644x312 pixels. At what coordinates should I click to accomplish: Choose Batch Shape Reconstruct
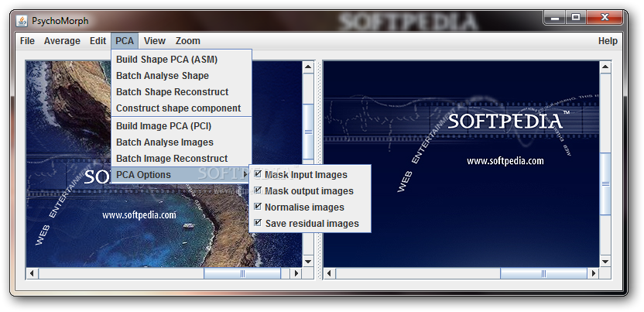click(x=181, y=92)
